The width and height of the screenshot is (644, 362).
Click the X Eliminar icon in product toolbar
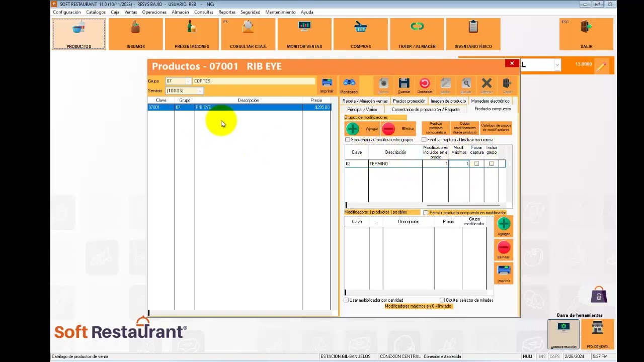point(487,85)
